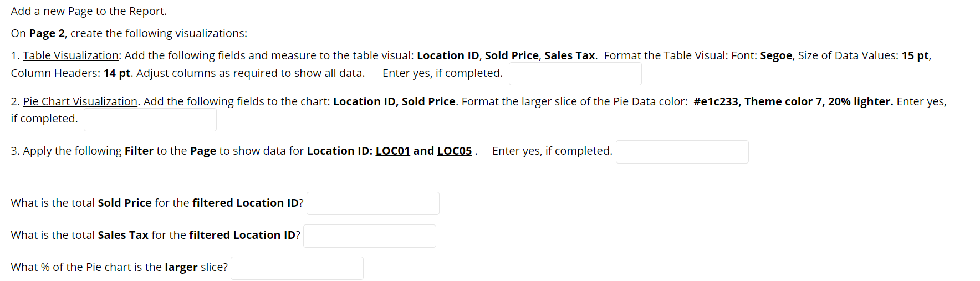Click bold "Sales Tax" in the table fields list

(x=569, y=55)
